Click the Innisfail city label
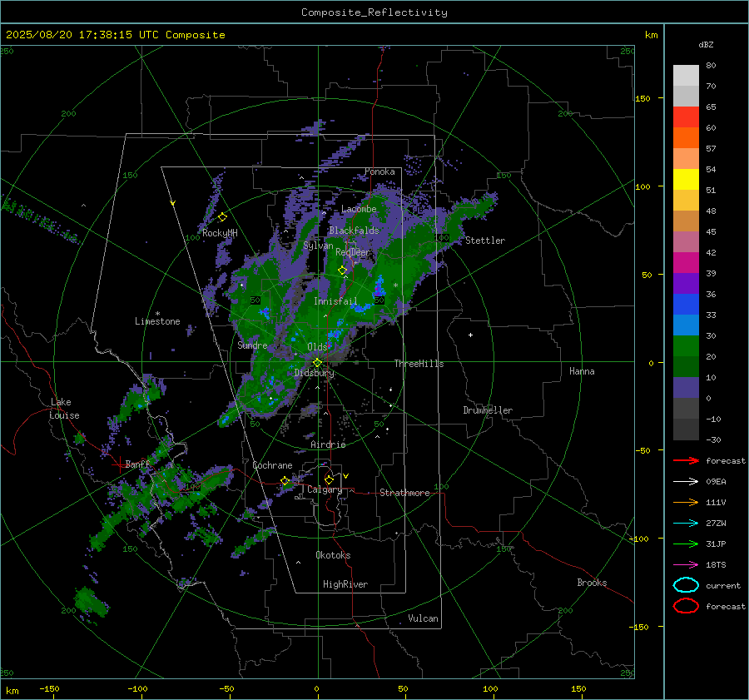Screen dimensions: 749x700 335,301
